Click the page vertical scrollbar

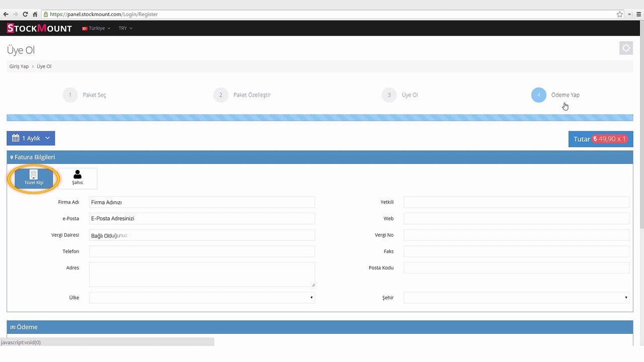tap(641, 126)
